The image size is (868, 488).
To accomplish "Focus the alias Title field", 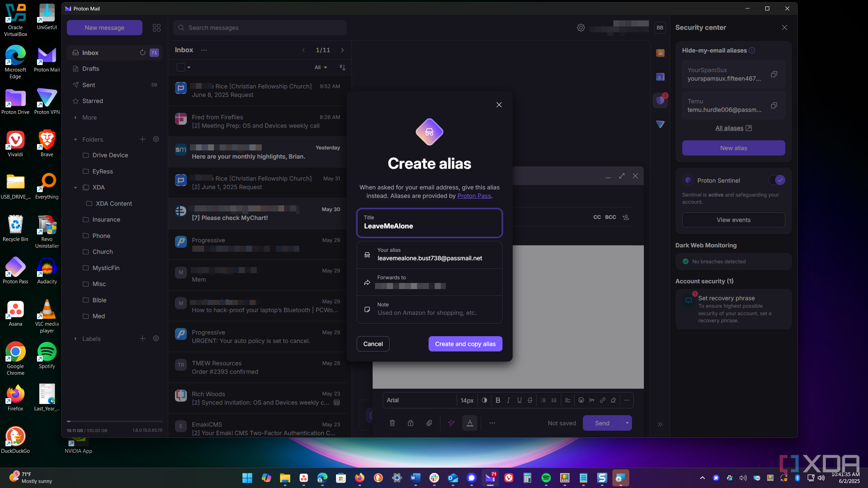I will (429, 223).
